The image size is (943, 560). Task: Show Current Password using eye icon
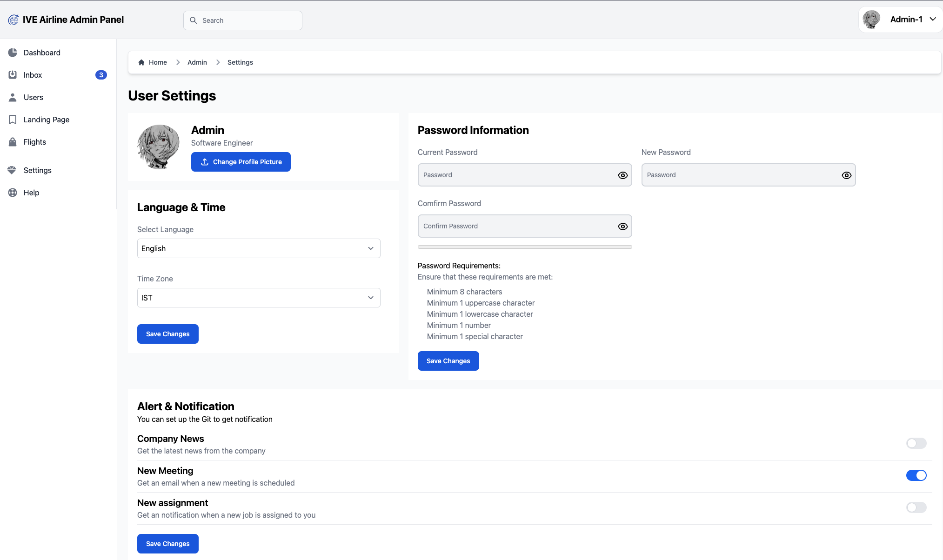(622, 175)
